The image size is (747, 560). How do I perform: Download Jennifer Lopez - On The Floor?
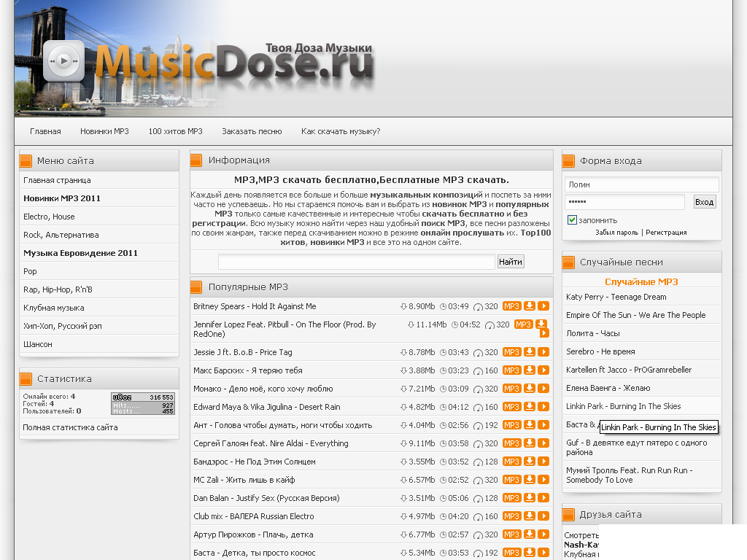(x=541, y=324)
